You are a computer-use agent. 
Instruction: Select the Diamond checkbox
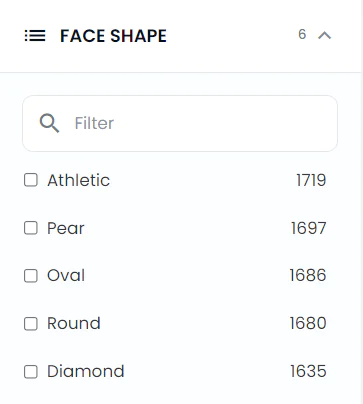31,372
